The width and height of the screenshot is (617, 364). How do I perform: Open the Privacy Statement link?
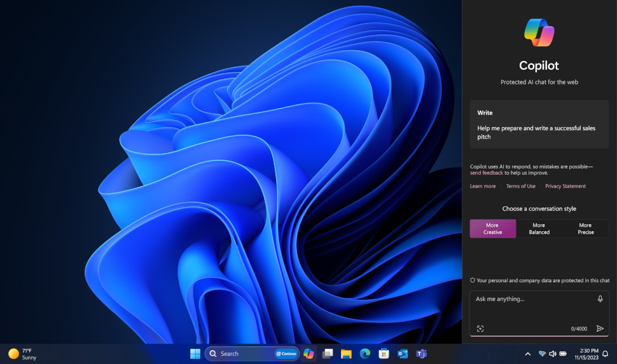click(565, 186)
